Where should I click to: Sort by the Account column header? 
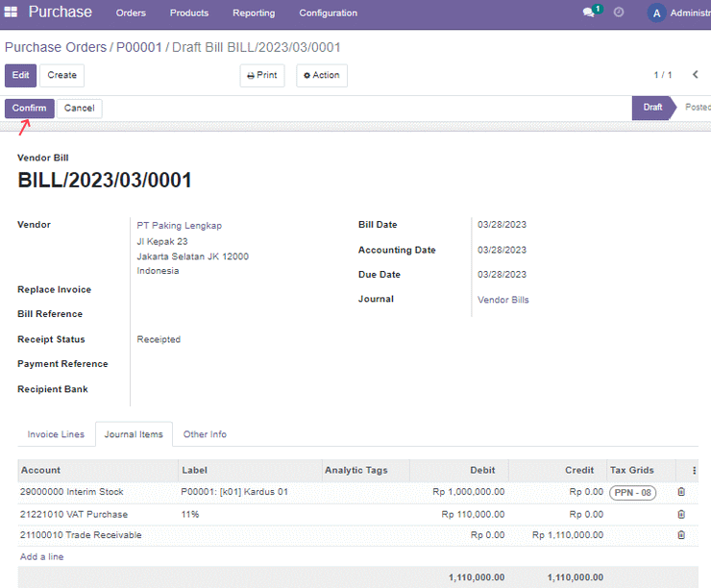[97, 471]
